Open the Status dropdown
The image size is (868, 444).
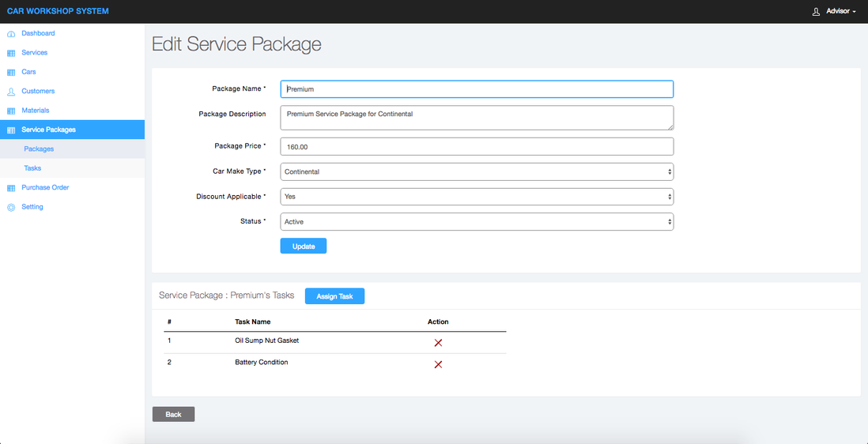[477, 222]
